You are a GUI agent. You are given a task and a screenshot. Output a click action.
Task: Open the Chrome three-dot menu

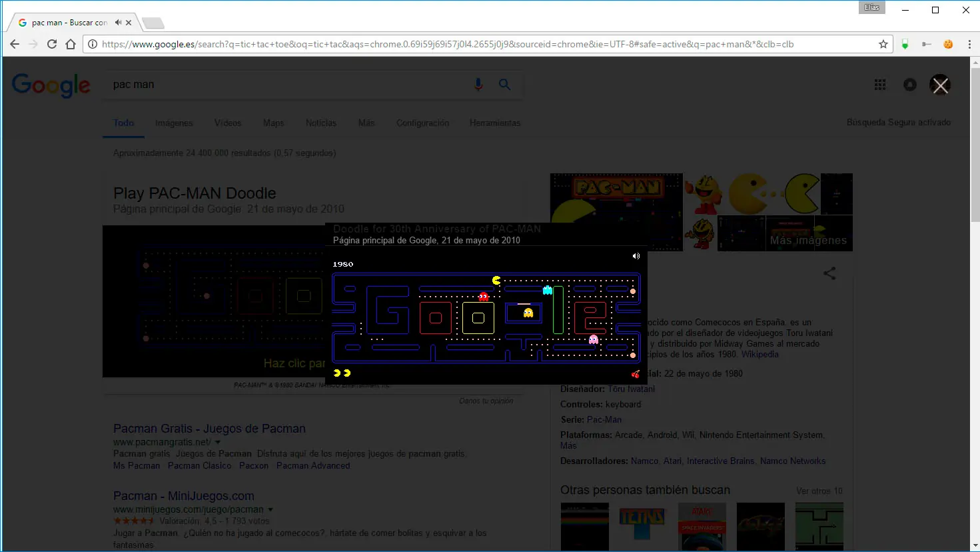(969, 44)
